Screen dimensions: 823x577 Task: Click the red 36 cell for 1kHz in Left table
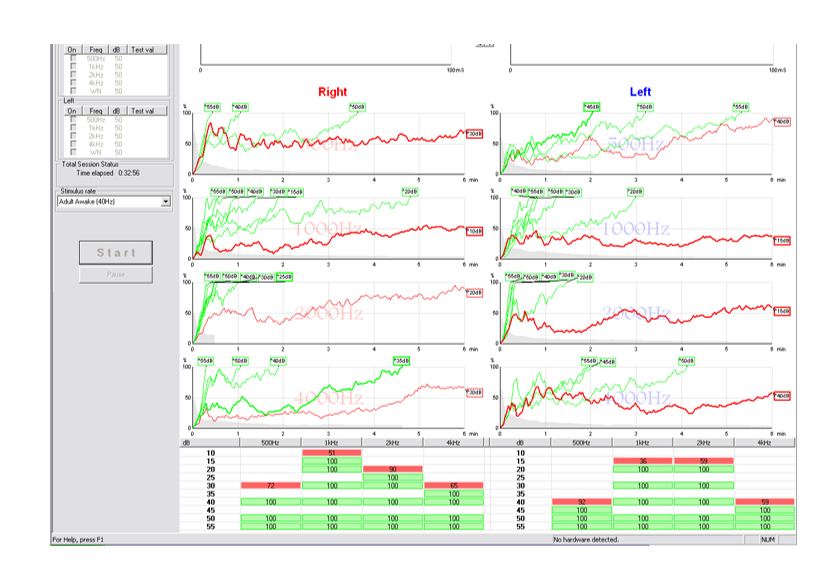[x=643, y=461]
